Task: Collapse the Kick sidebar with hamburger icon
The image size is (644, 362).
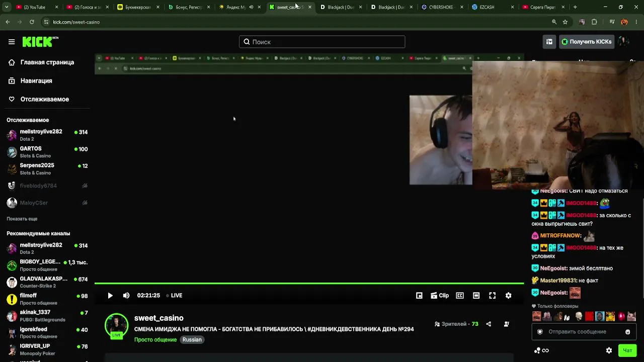Action: coord(12,42)
